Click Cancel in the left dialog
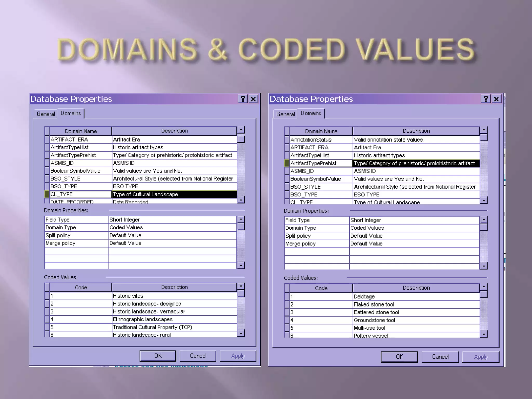This screenshot has width=532, height=399. pyautogui.click(x=198, y=356)
